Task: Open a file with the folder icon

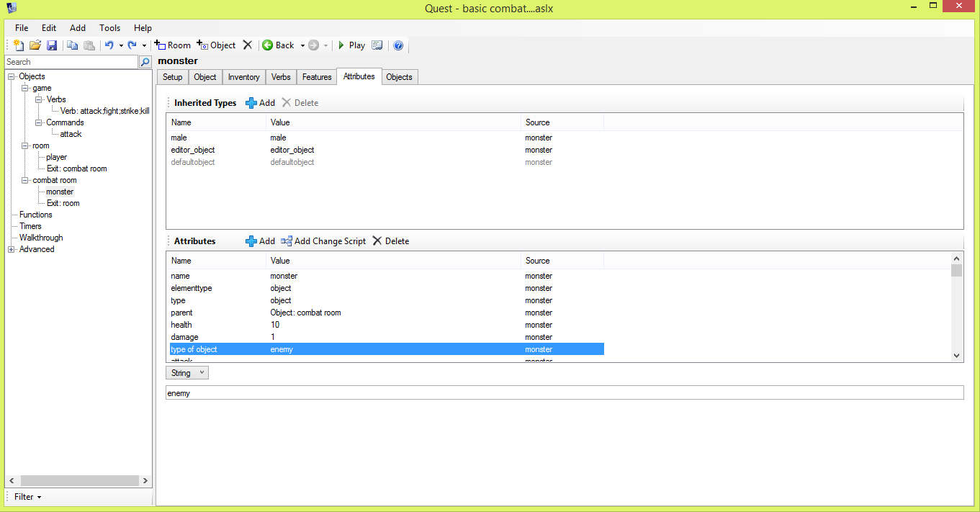Action: [35, 45]
